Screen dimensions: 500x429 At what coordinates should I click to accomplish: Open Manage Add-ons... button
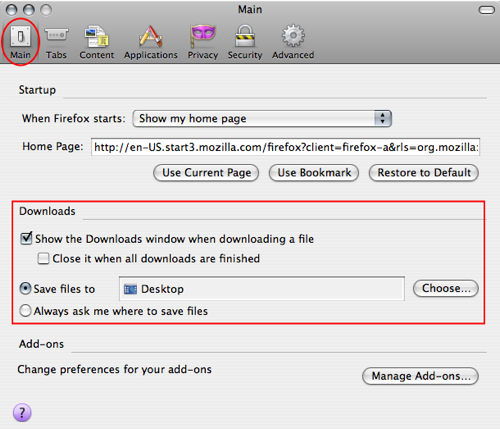click(420, 376)
